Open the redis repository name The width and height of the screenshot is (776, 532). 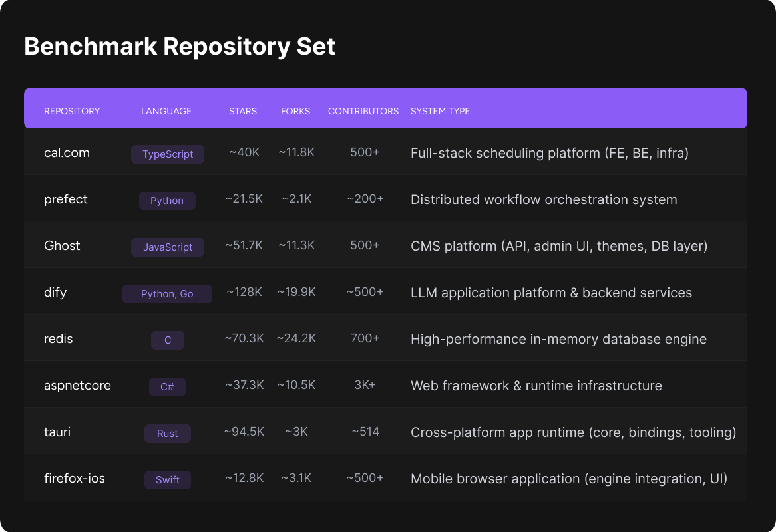(x=59, y=339)
